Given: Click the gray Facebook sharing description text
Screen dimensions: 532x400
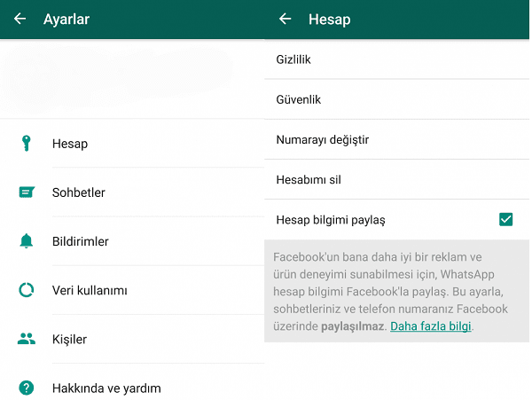Looking at the screenshot, I should 390,292.
